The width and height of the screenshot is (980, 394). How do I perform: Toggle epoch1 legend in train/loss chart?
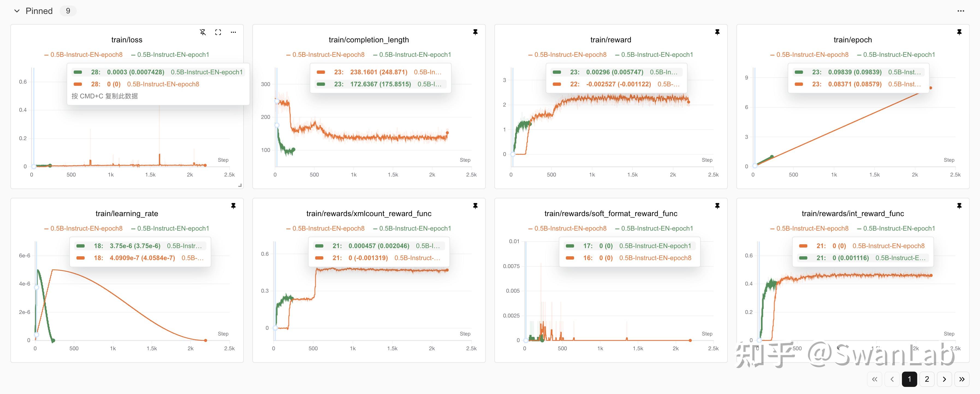click(x=170, y=55)
